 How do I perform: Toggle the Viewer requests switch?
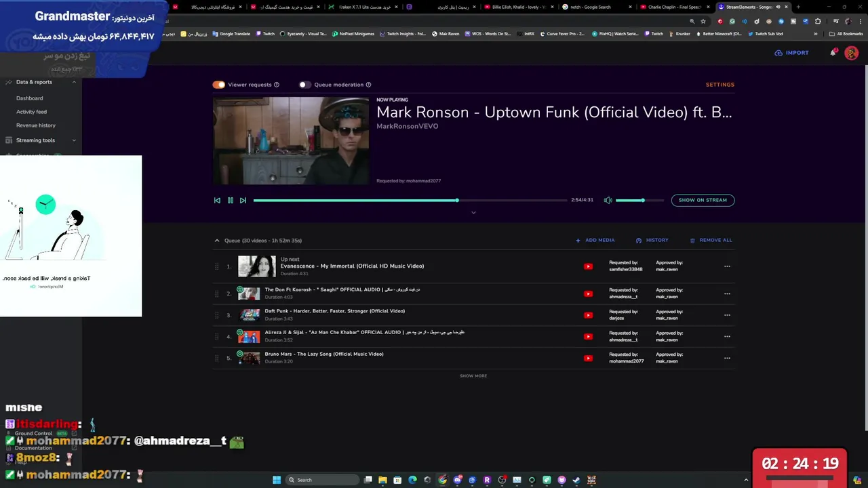(x=218, y=85)
